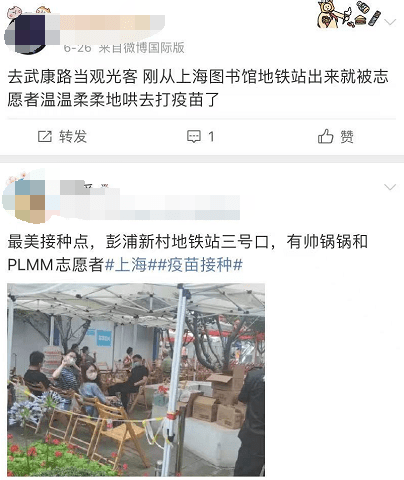
Task: Open the first poster's blurred username
Action: 112,25
